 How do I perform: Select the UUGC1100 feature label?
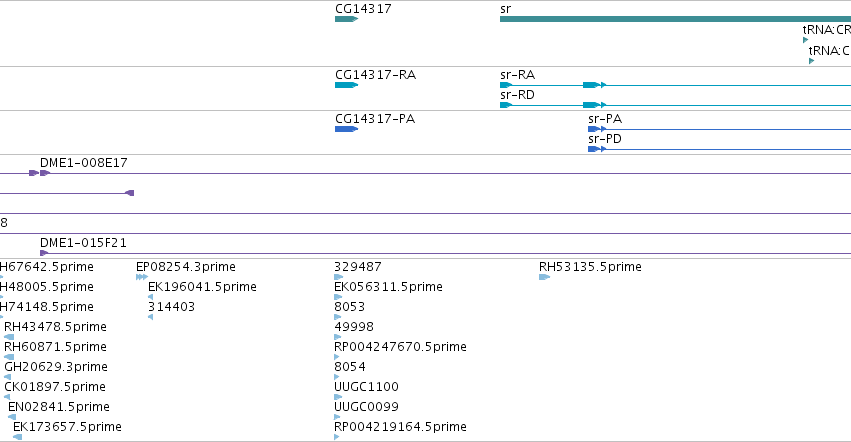pyautogui.click(x=366, y=387)
